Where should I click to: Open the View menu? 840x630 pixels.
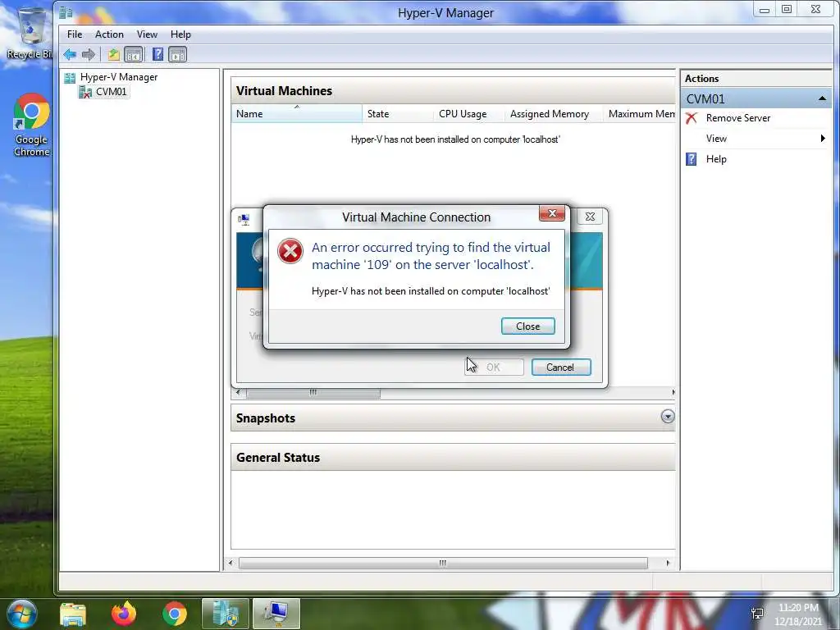click(147, 34)
